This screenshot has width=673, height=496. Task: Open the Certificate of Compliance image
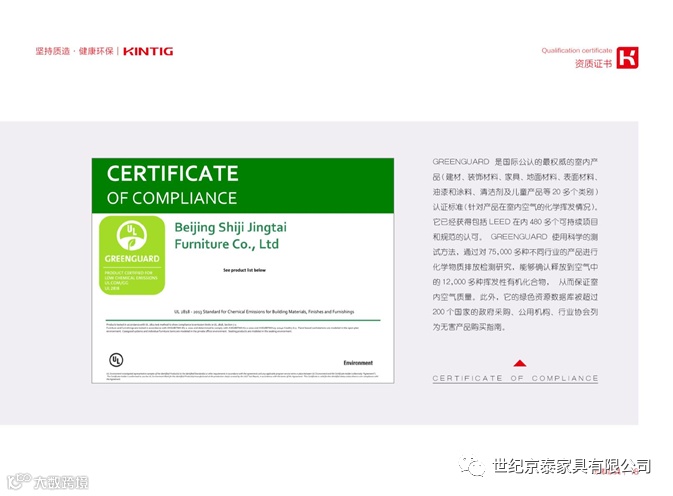click(243, 270)
